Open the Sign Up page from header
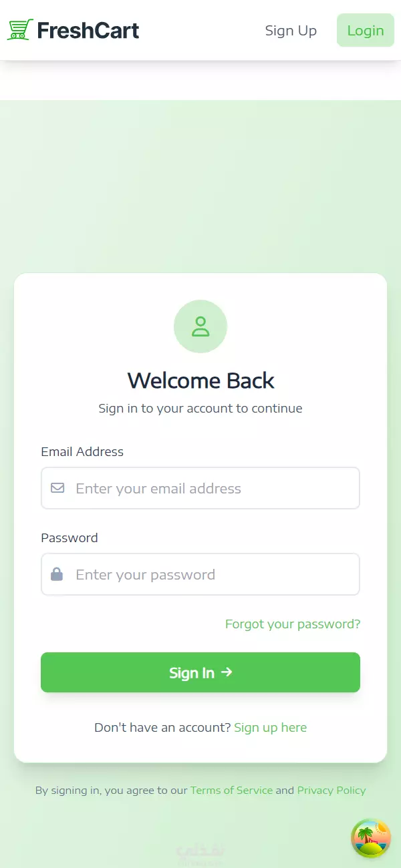The image size is (401, 868). point(291,31)
